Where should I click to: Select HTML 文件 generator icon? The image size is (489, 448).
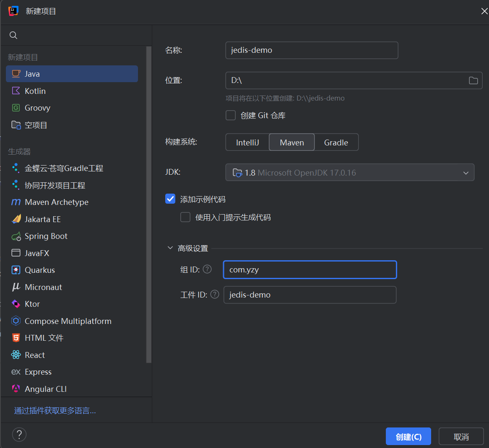point(16,338)
